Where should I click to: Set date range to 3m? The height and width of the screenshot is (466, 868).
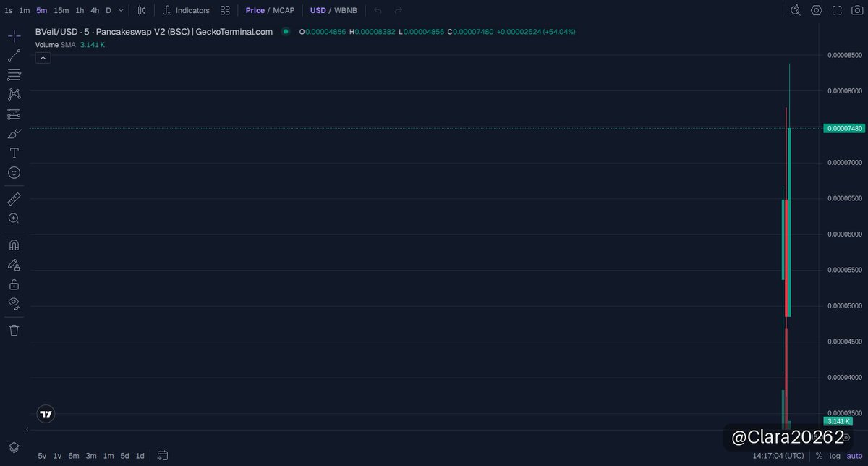pyautogui.click(x=91, y=456)
